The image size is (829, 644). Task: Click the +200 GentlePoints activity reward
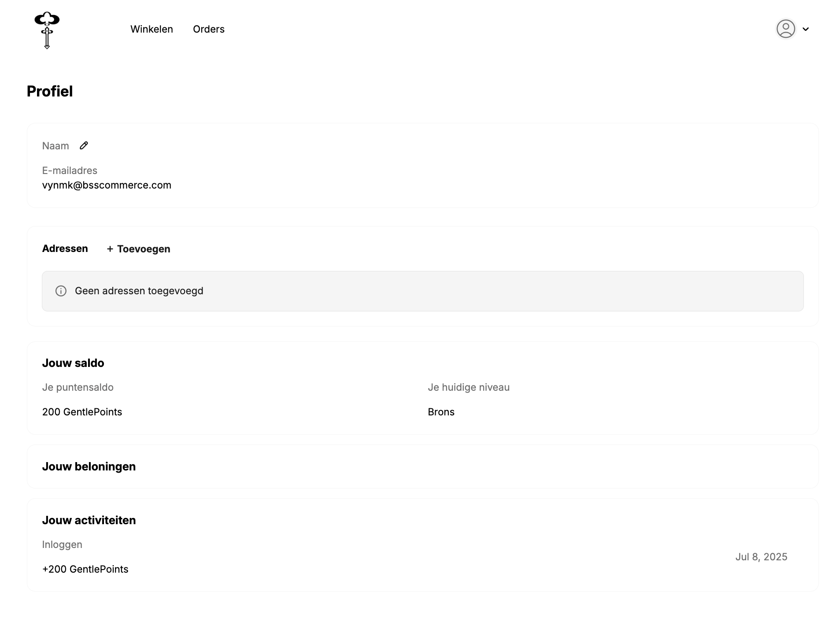[x=85, y=569]
